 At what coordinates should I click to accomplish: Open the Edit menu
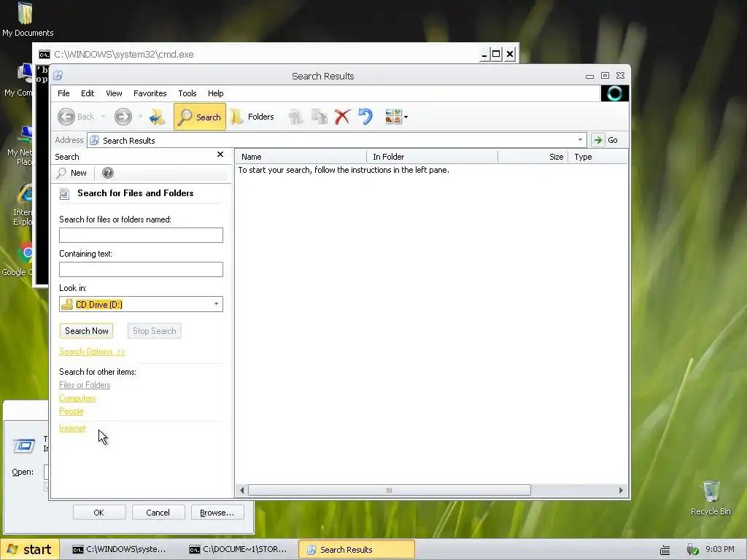pos(88,93)
